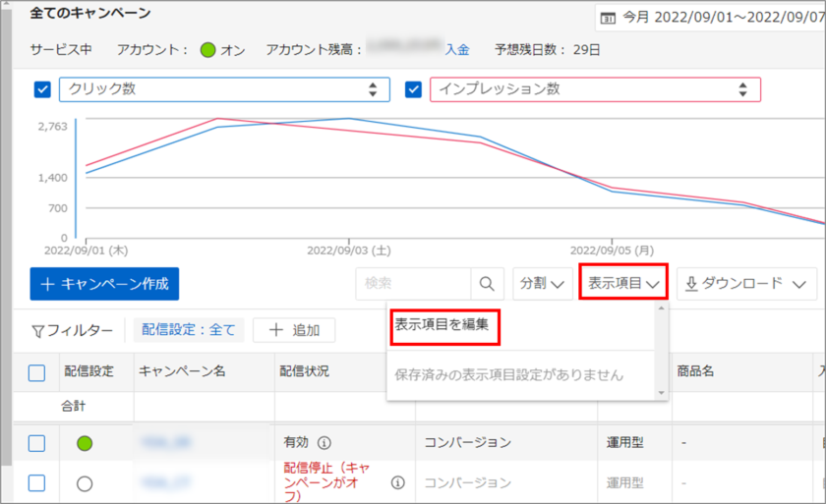The height and width of the screenshot is (504, 826).
Task: Click empty status circle in second campaign row
Action: coord(85,482)
